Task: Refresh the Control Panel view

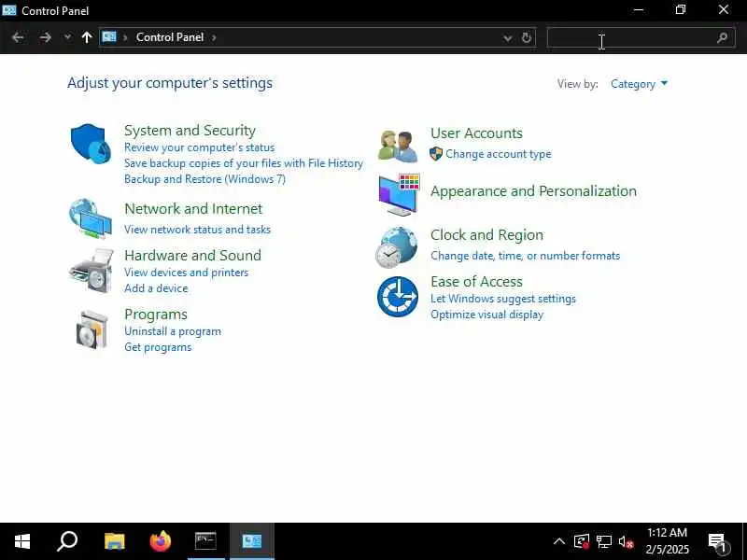Action: tap(526, 37)
